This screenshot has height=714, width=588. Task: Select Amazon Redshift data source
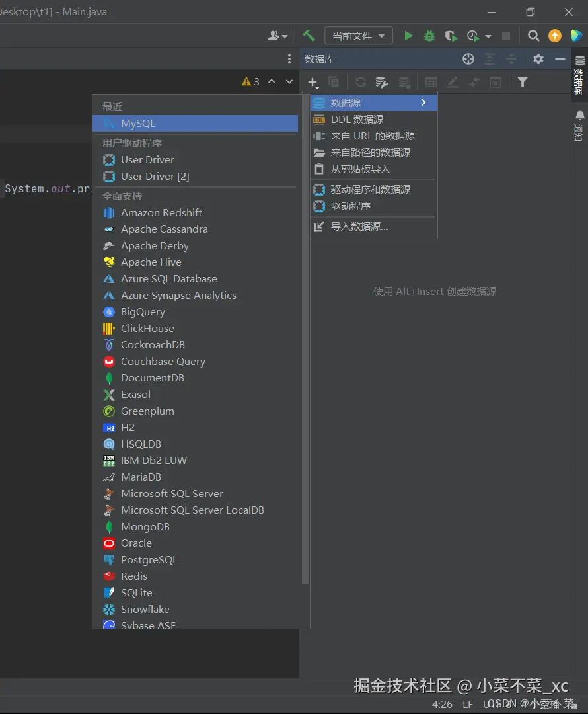pyautogui.click(x=196, y=213)
